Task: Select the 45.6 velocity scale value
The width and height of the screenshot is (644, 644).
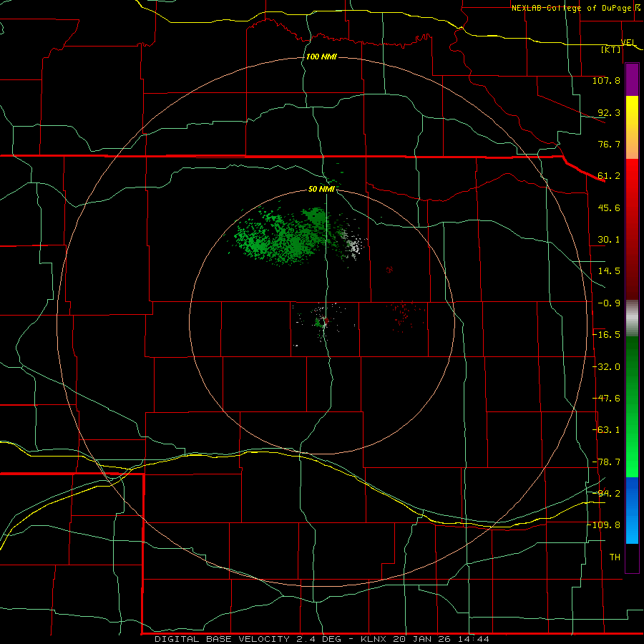Action: [609, 208]
